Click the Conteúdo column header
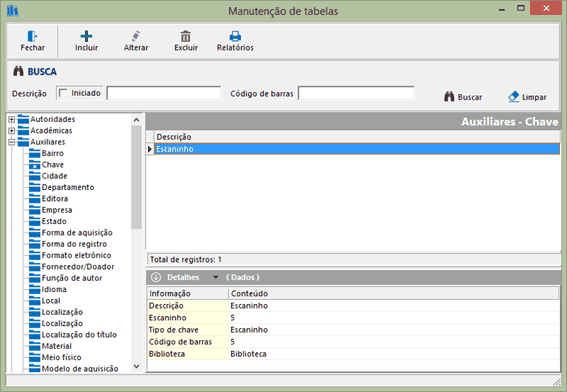 (394, 293)
